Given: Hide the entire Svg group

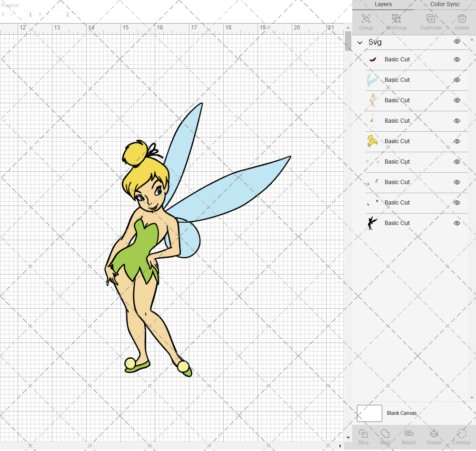Looking at the screenshot, I should click(457, 41).
